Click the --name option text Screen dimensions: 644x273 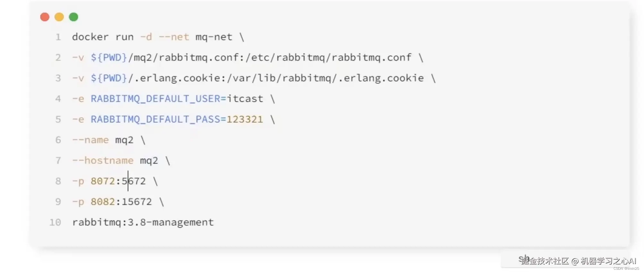[91, 140]
